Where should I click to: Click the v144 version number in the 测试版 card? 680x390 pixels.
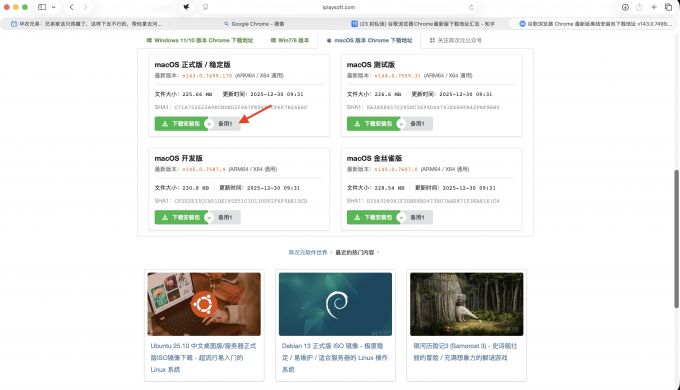click(x=398, y=75)
